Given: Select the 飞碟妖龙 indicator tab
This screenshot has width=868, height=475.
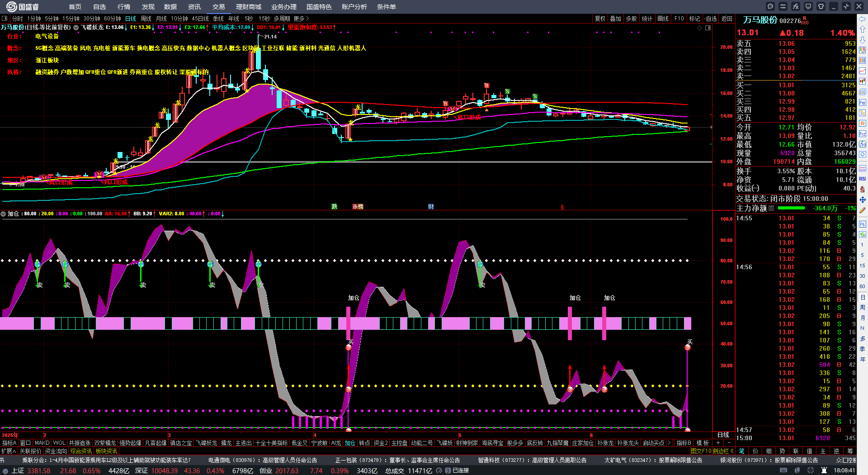Looking at the screenshot, I should [x=207, y=443].
